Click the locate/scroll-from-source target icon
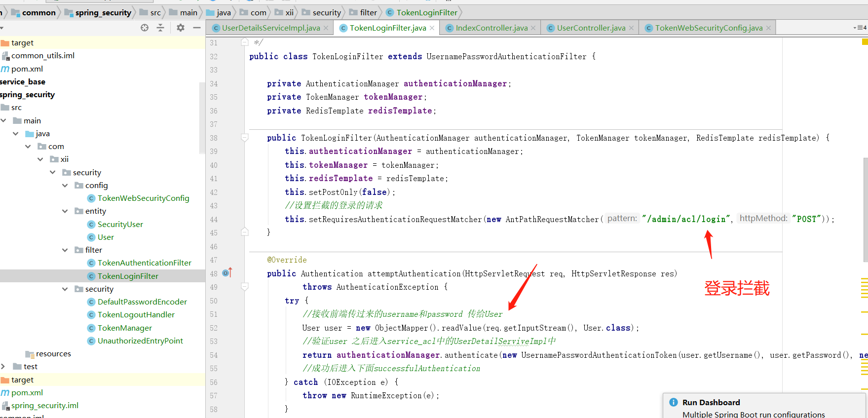The height and width of the screenshot is (418, 868). click(145, 28)
